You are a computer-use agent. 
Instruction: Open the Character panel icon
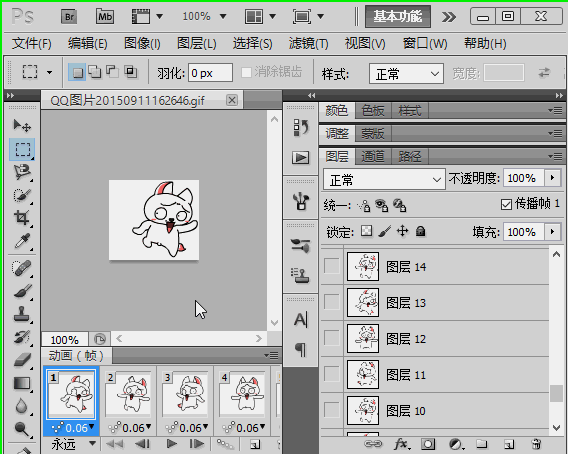(301, 320)
